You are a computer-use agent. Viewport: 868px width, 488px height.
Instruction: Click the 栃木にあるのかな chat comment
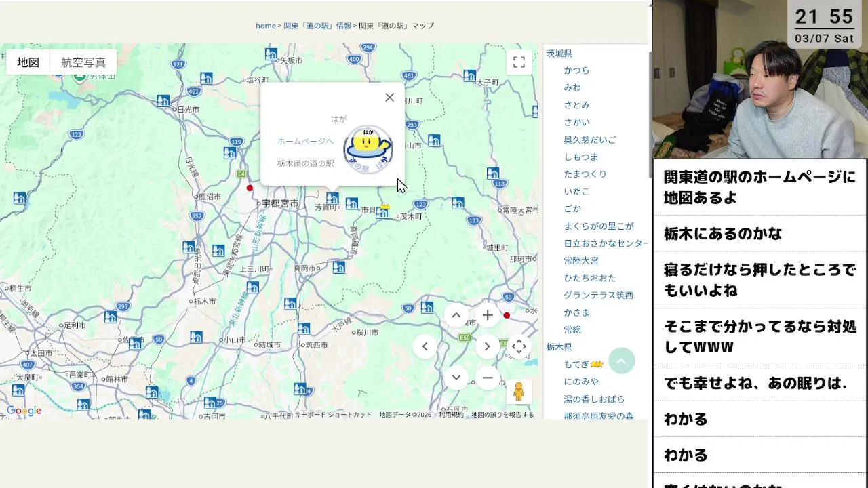point(723,234)
